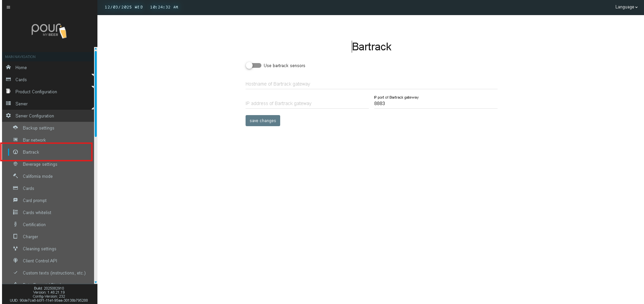The image size is (644, 304).
Task: Click the sidebar scroll down arrow
Action: (x=96, y=282)
